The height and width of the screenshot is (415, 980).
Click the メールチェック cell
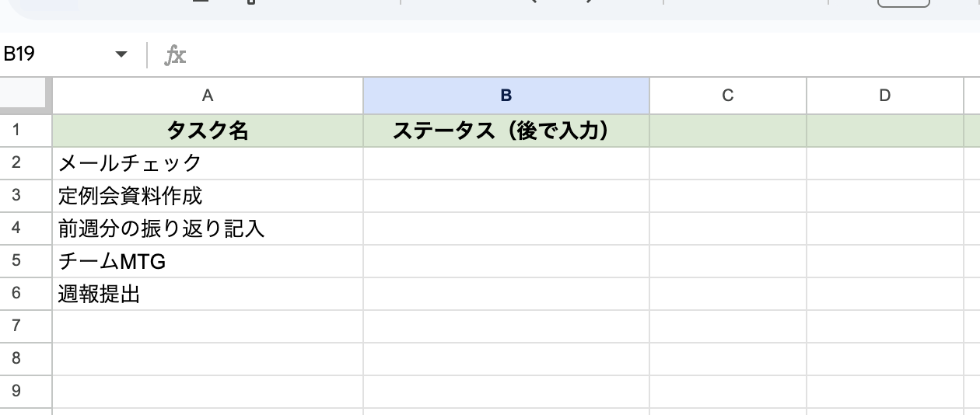207,163
